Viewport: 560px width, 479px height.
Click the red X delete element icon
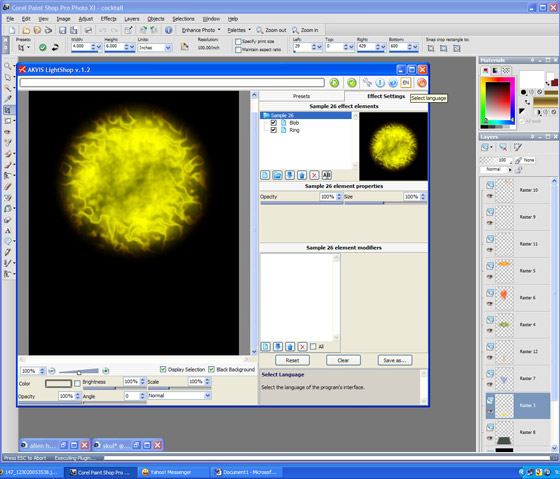pyautogui.click(x=314, y=175)
